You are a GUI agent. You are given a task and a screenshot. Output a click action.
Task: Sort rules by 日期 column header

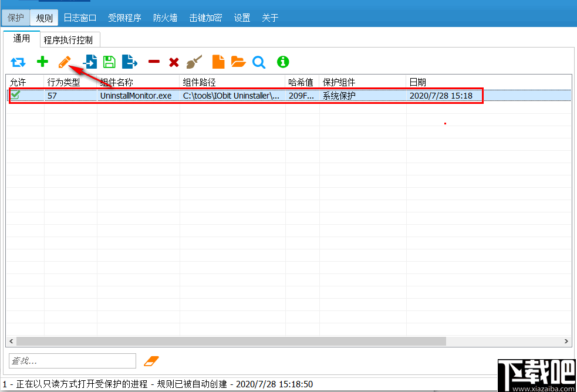coord(418,82)
